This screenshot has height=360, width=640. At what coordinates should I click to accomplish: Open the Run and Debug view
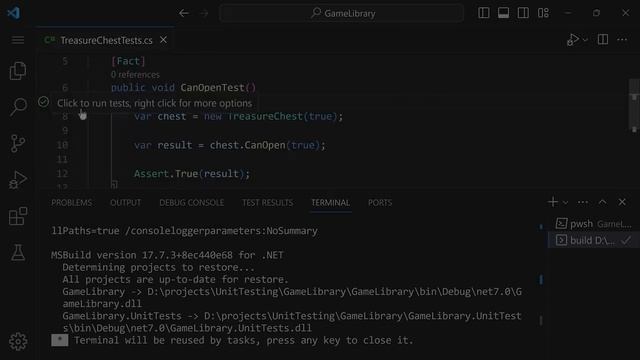coord(18,180)
